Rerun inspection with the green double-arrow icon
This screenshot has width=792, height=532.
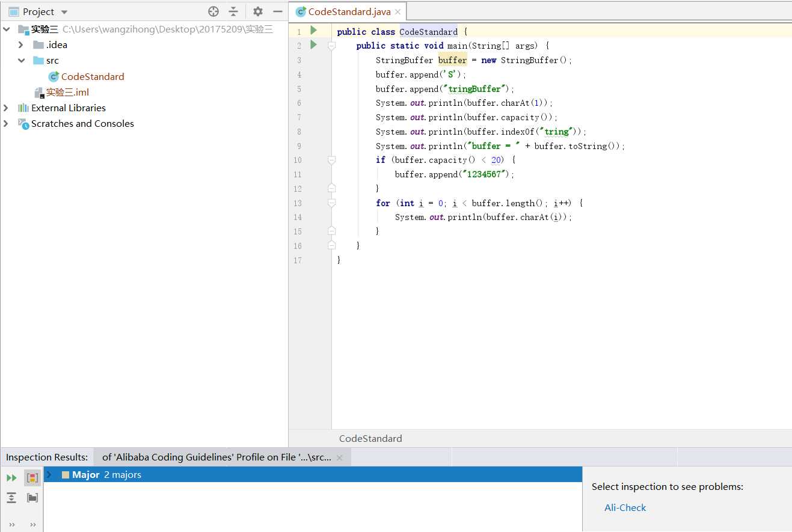coord(11,478)
